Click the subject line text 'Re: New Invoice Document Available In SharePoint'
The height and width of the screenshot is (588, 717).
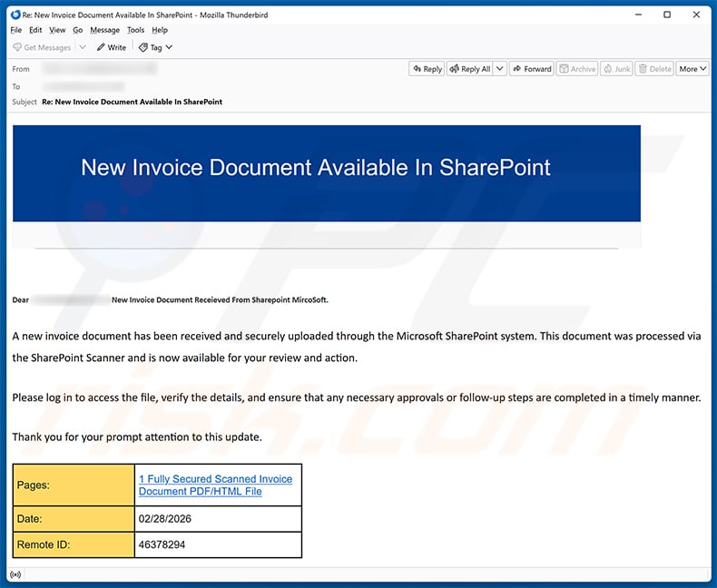pos(133,102)
